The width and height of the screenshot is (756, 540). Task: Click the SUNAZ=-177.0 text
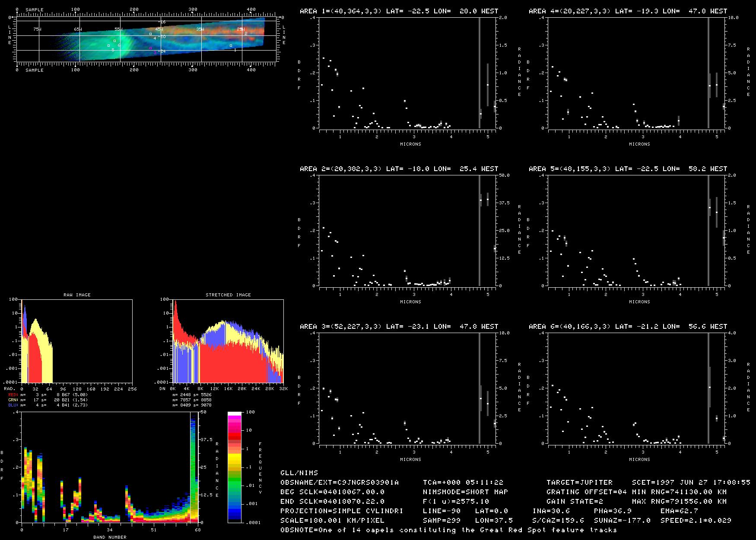click(x=622, y=521)
